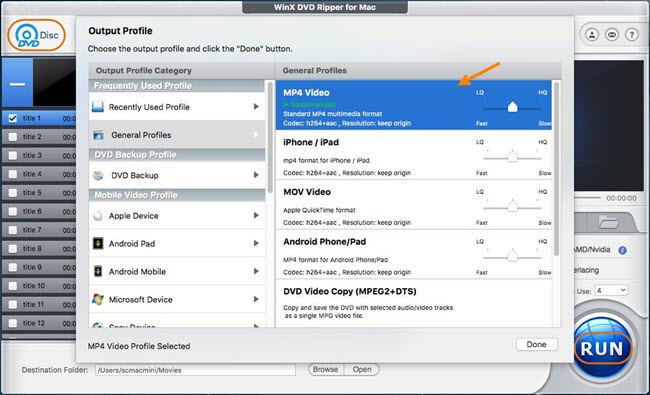Click the Recently Used Profile icon
Viewport: 650px width, 395px height.
[x=98, y=107]
